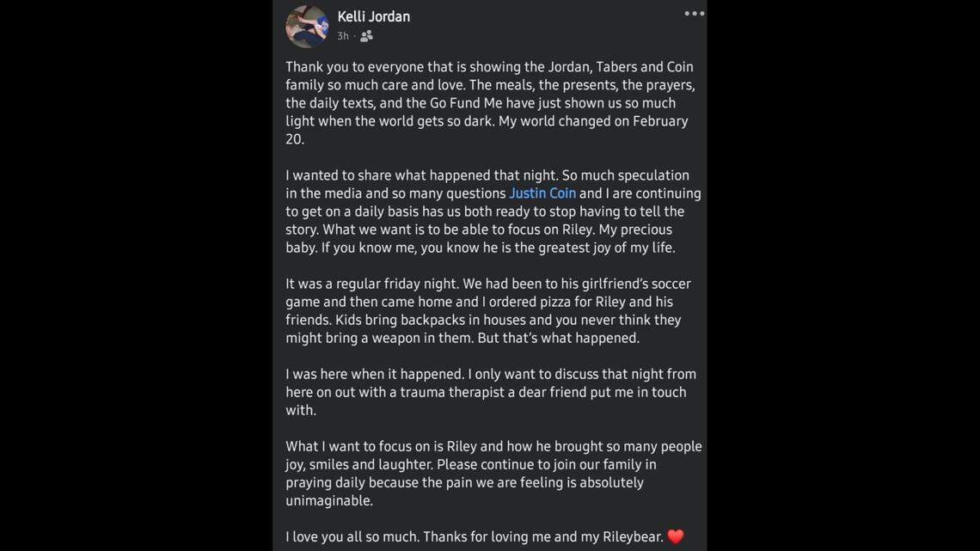Select the opening thank-you paragraph
This screenshot has height=551, width=980.
pyautogui.click(x=490, y=101)
